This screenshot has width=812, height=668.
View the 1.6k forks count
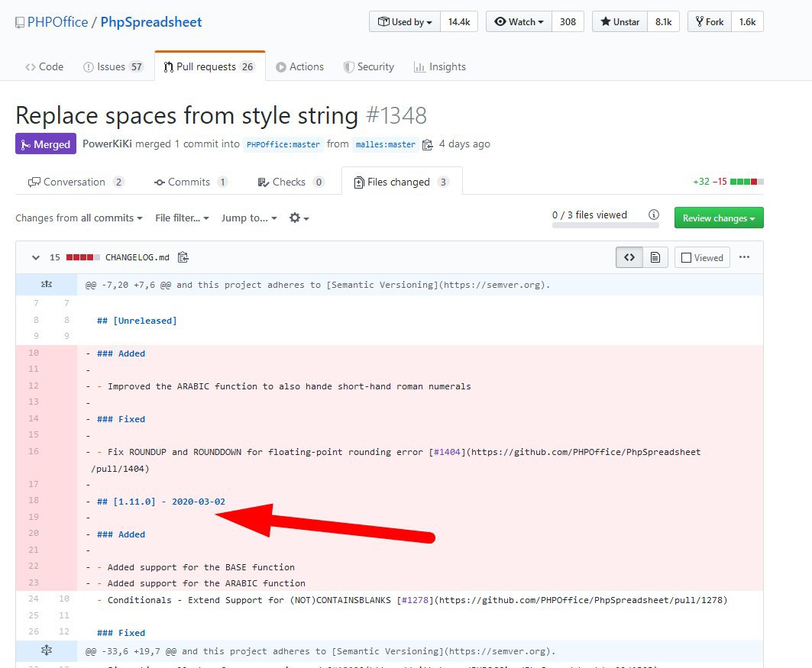[x=747, y=21]
